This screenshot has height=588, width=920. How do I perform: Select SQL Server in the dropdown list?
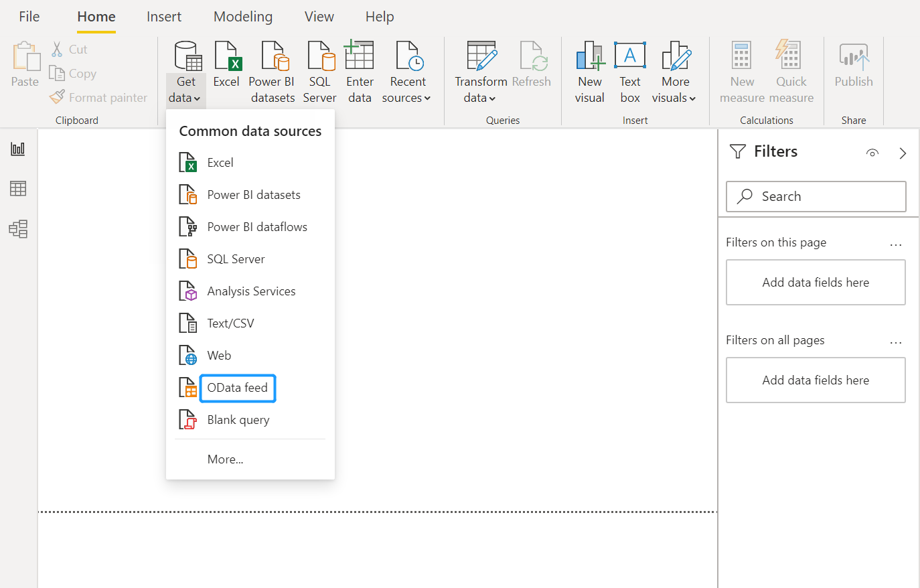[250, 259]
